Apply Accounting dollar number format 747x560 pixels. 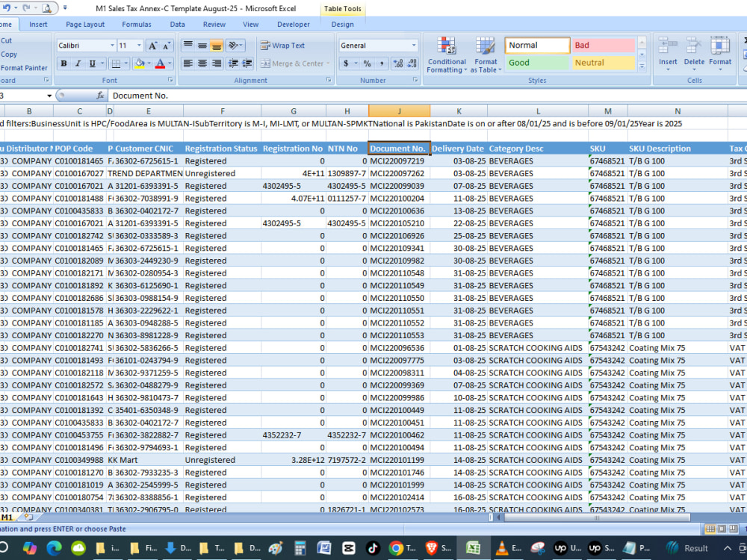click(x=346, y=63)
